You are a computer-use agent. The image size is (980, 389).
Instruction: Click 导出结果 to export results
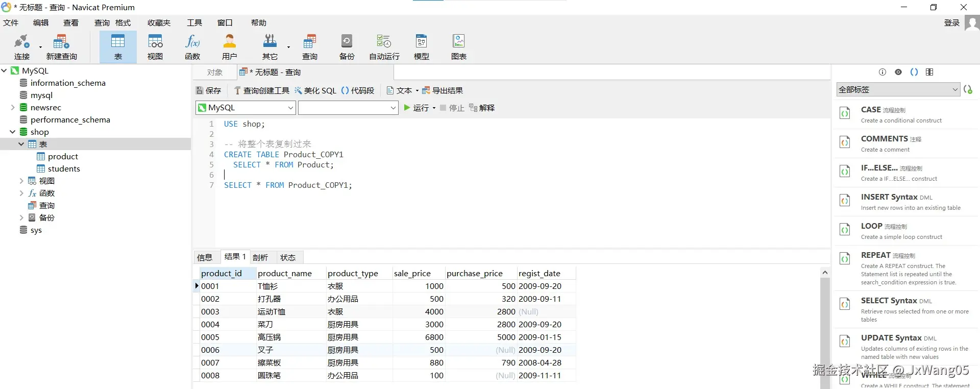coord(442,90)
